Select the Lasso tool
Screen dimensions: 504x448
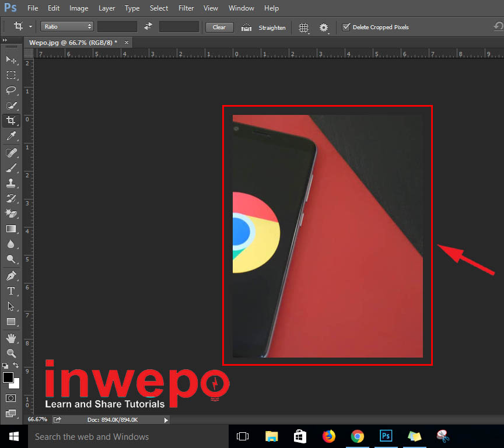click(x=11, y=90)
